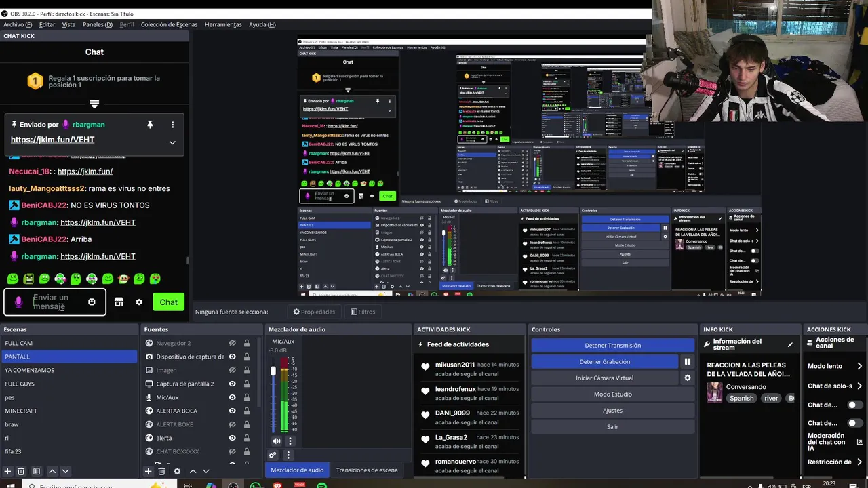Expand the Restricción de option
This screenshot has width=868, height=488.
[x=859, y=462]
